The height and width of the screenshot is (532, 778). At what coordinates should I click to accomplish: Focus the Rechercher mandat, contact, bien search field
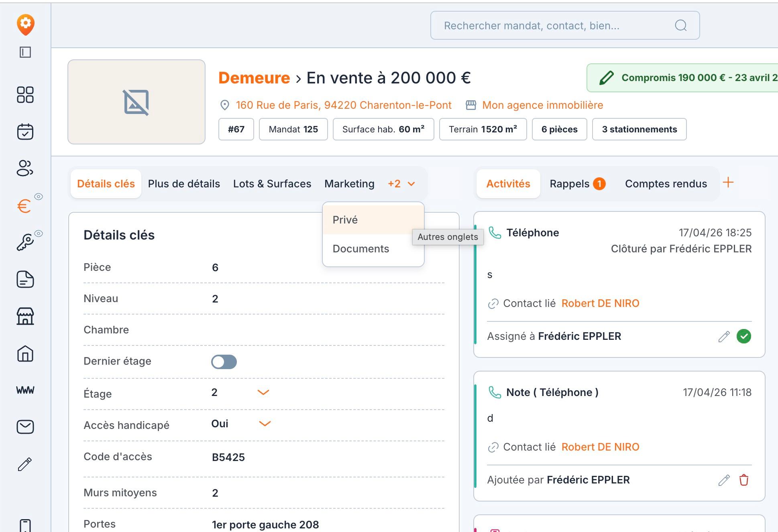(565, 26)
